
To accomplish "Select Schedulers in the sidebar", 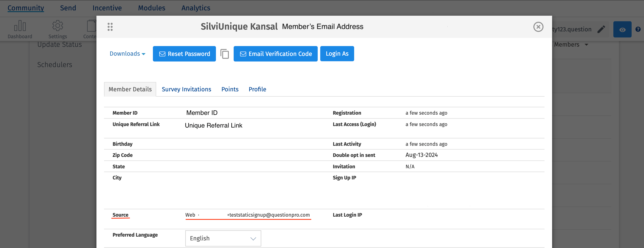I will coord(55,65).
